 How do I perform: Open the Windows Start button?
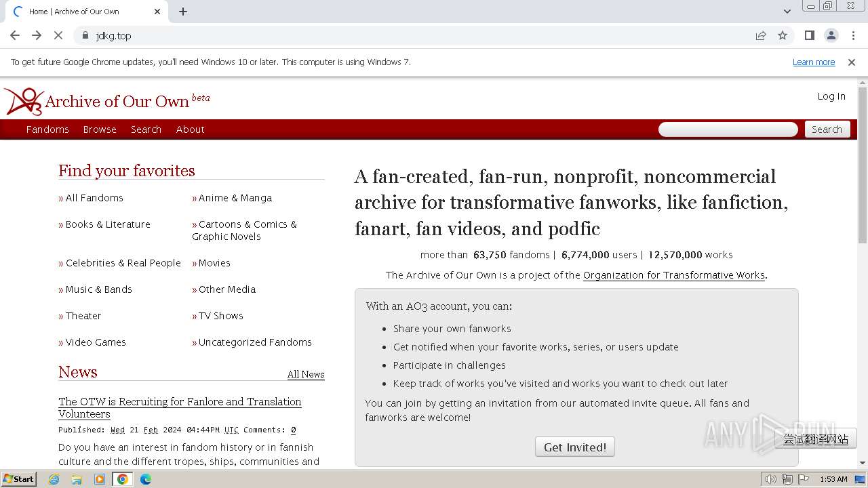click(19, 479)
